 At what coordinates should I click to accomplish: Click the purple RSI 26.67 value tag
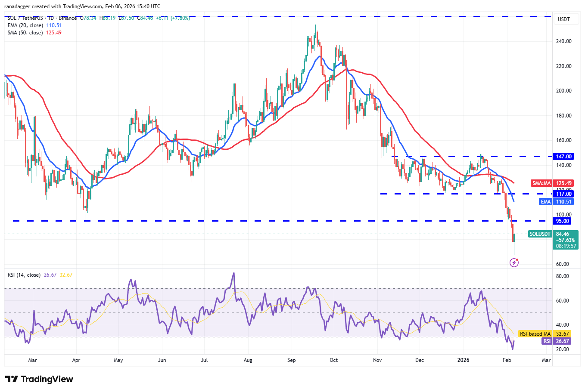557,341
